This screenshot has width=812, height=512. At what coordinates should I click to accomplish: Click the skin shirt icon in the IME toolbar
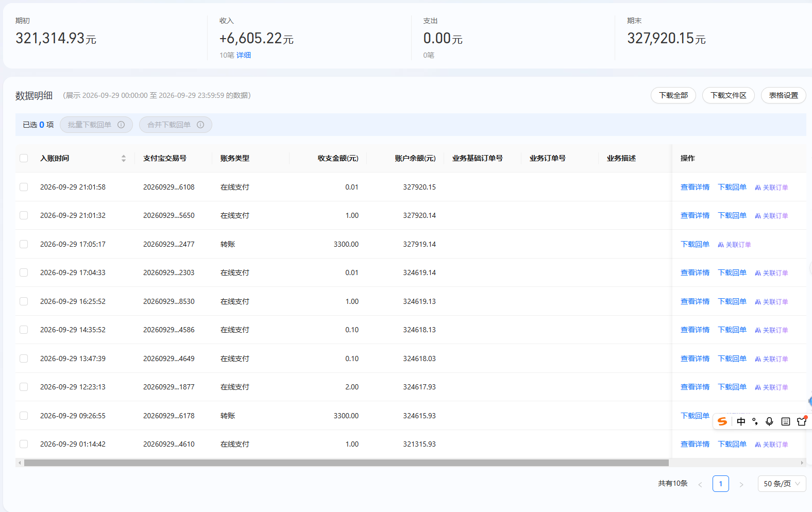802,421
